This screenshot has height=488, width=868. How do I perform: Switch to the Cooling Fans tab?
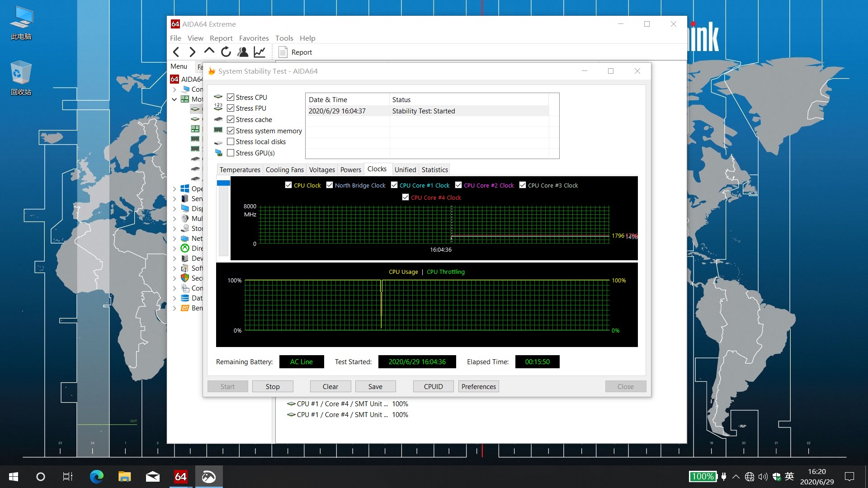[x=284, y=169]
